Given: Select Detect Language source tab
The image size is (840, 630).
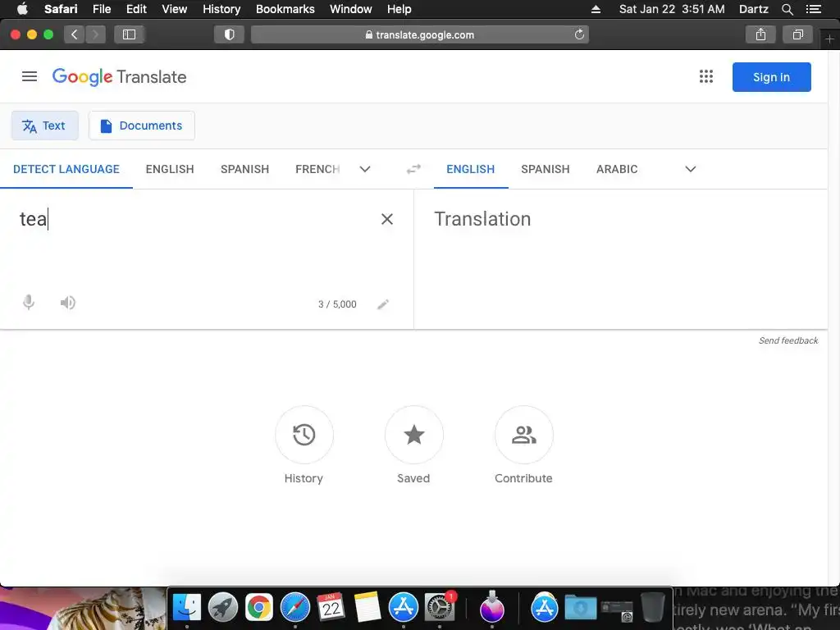Looking at the screenshot, I should (x=66, y=169).
